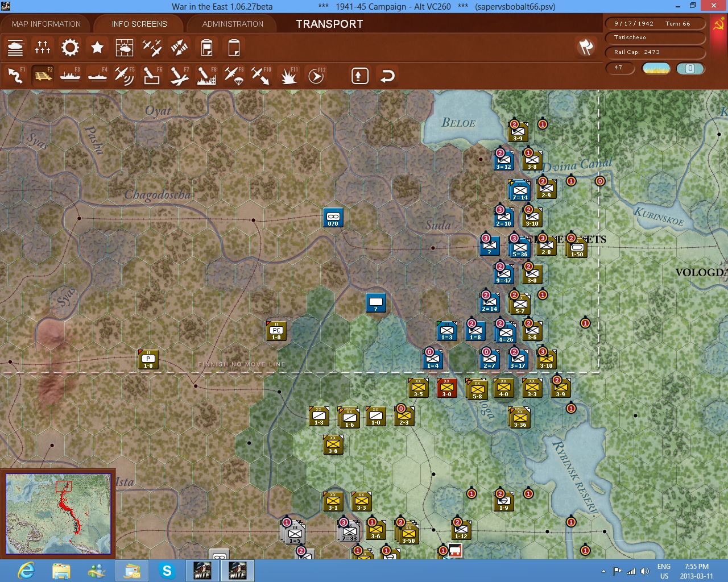Click the Tatischevo location field

pos(655,38)
